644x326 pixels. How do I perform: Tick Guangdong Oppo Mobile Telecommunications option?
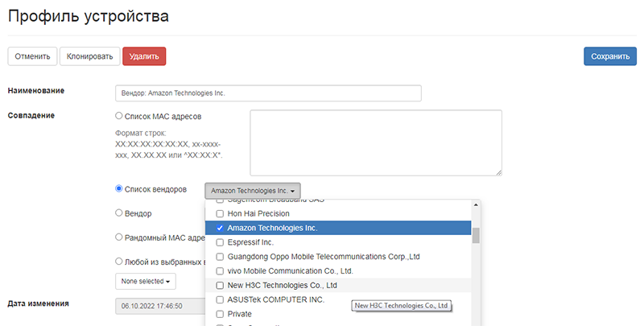click(x=220, y=257)
